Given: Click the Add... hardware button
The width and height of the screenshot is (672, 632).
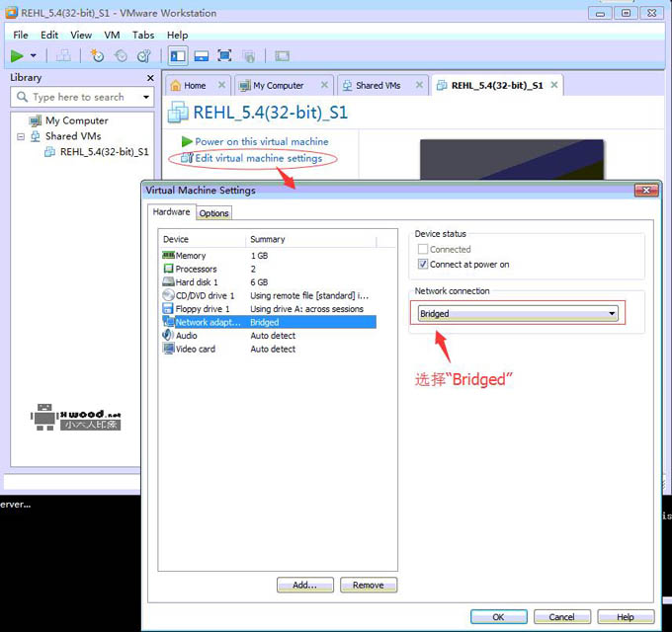Looking at the screenshot, I should [x=304, y=585].
